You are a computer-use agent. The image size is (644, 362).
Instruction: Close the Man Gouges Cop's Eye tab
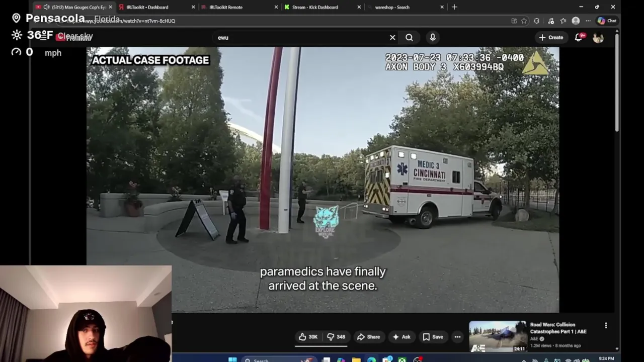110,7
